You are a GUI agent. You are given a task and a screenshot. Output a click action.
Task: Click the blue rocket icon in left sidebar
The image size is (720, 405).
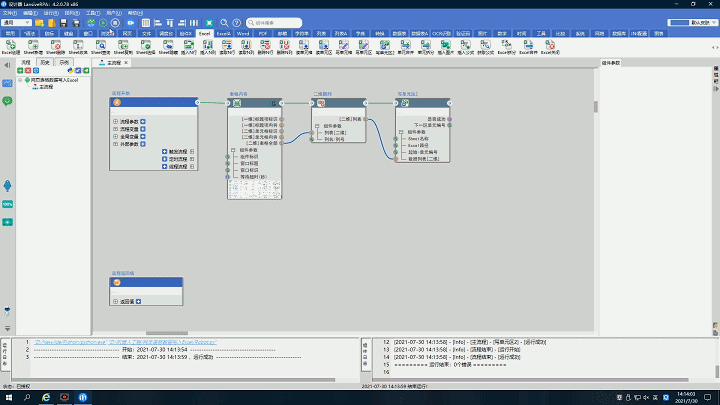coord(7,186)
